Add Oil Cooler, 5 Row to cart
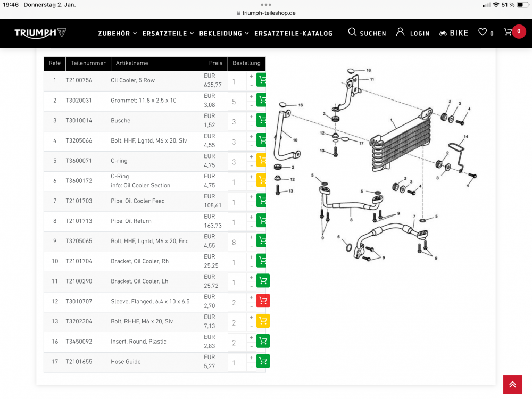 pos(261,80)
